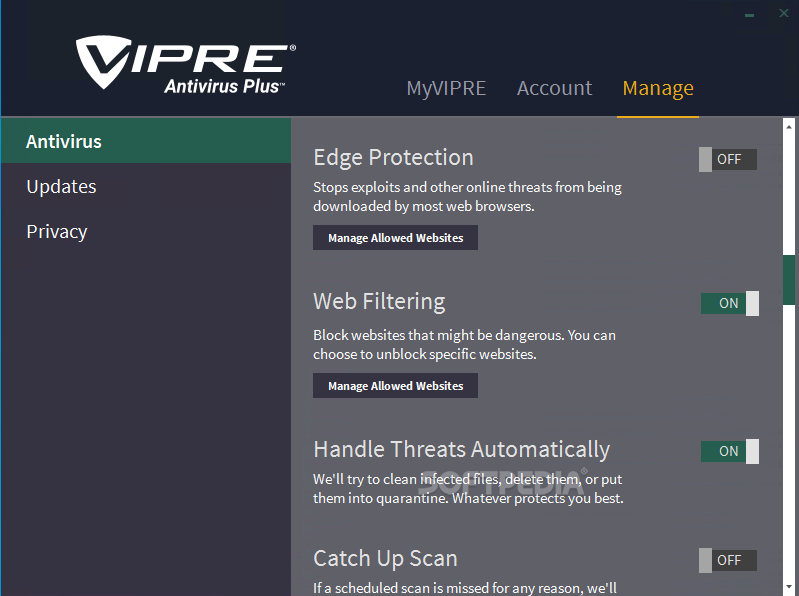Open the Privacy section in sidebar

click(x=146, y=231)
